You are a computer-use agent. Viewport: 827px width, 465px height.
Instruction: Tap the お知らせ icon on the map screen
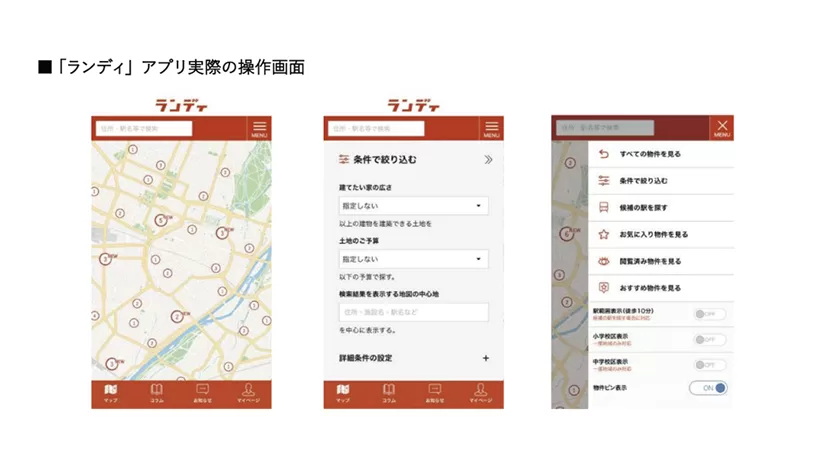203,392
